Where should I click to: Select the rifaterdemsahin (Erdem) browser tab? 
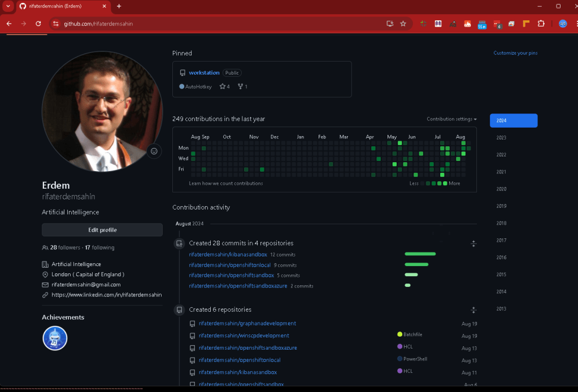tap(63, 6)
